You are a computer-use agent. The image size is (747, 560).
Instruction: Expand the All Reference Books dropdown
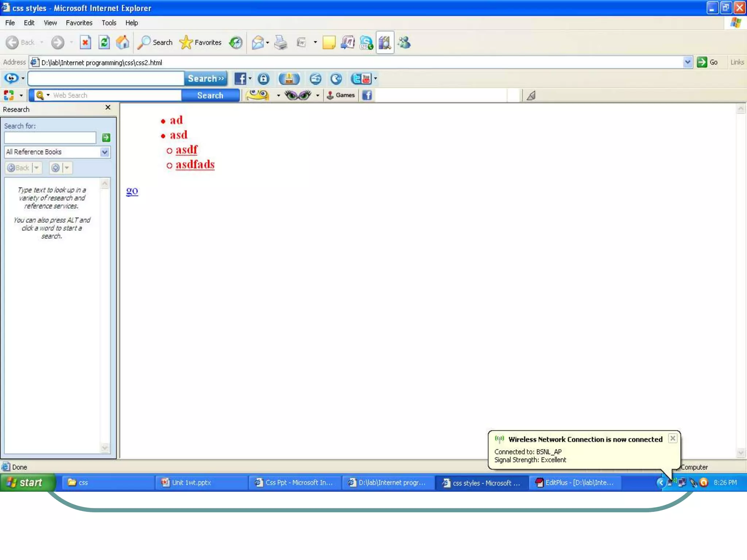(105, 152)
